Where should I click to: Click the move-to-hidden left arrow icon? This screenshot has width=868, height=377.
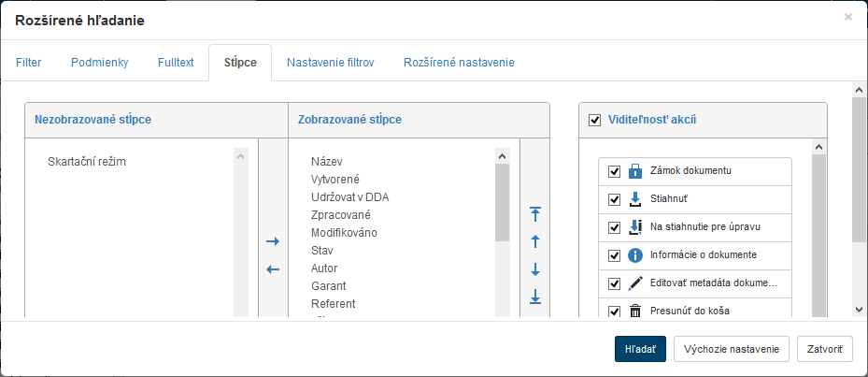(273, 269)
